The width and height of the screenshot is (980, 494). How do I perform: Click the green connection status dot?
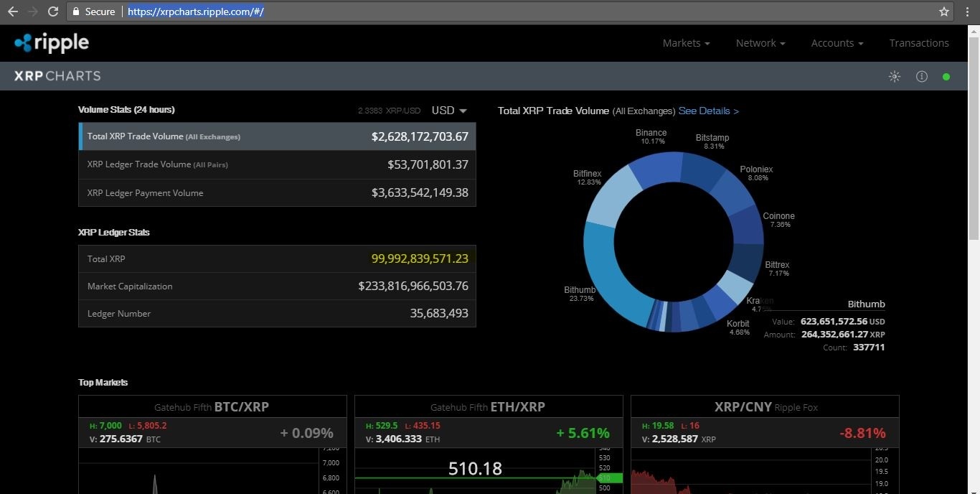click(946, 77)
